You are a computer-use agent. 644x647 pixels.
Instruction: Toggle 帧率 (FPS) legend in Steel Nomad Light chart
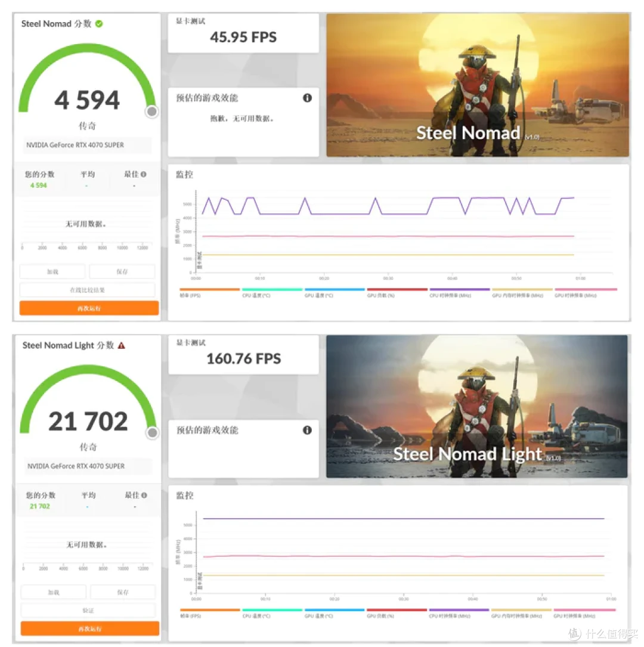(209, 613)
